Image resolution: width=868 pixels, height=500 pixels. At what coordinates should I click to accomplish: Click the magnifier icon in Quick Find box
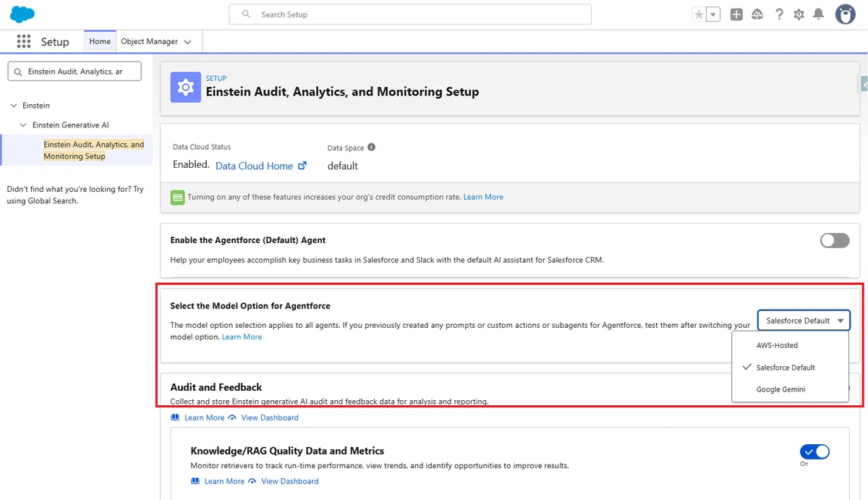18,72
